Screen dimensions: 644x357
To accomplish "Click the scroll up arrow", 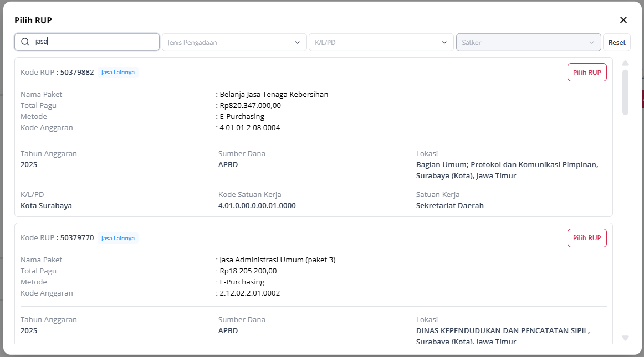I will click(625, 63).
